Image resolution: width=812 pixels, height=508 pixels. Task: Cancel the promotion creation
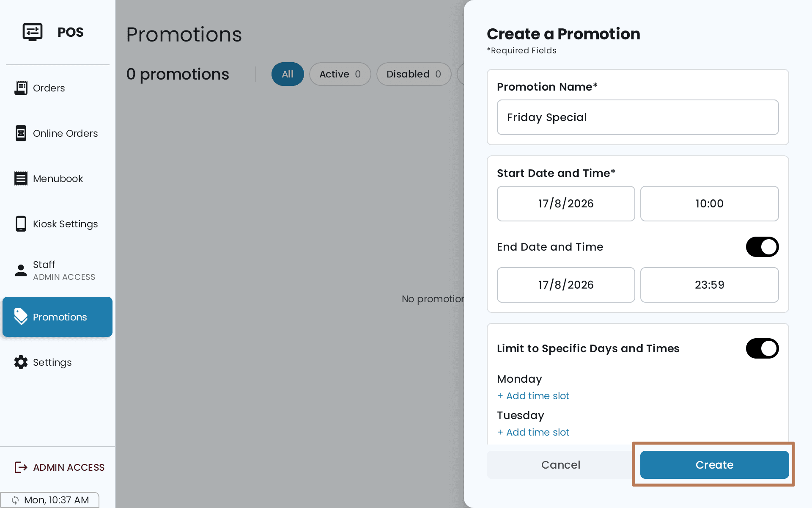(x=561, y=465)
